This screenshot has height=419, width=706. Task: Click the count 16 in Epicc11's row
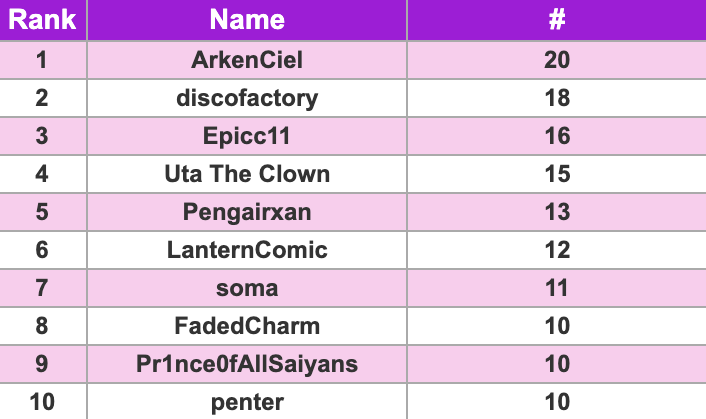[x=558, y=136]
